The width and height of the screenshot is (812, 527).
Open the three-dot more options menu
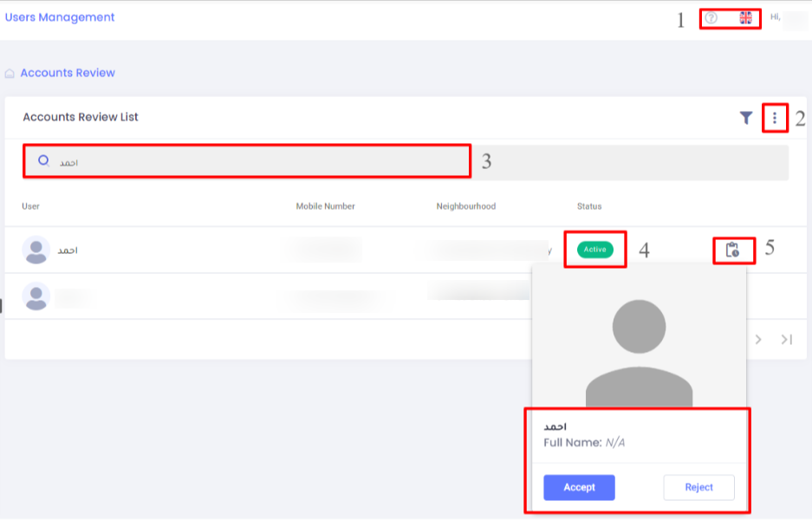click(775, 118)
